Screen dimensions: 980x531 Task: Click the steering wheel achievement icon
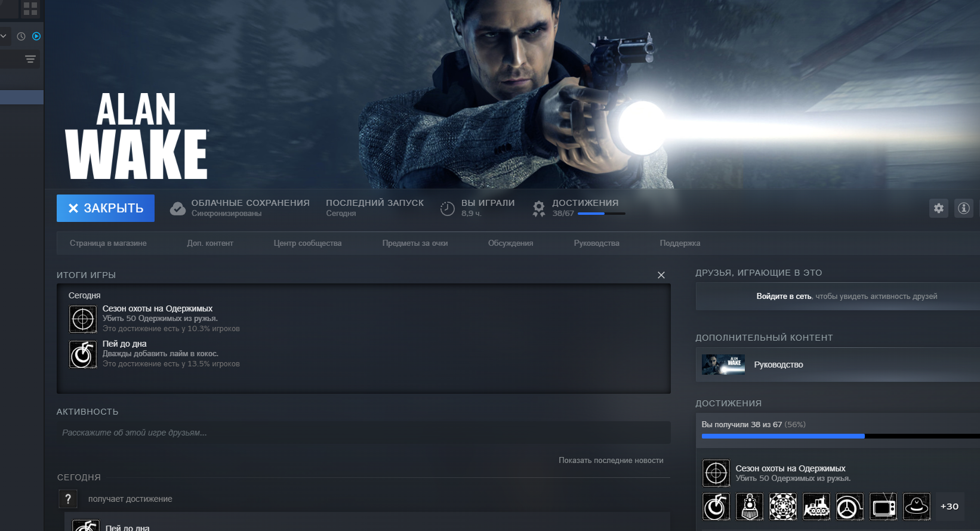pyautogui.click(x=850, y=507)
